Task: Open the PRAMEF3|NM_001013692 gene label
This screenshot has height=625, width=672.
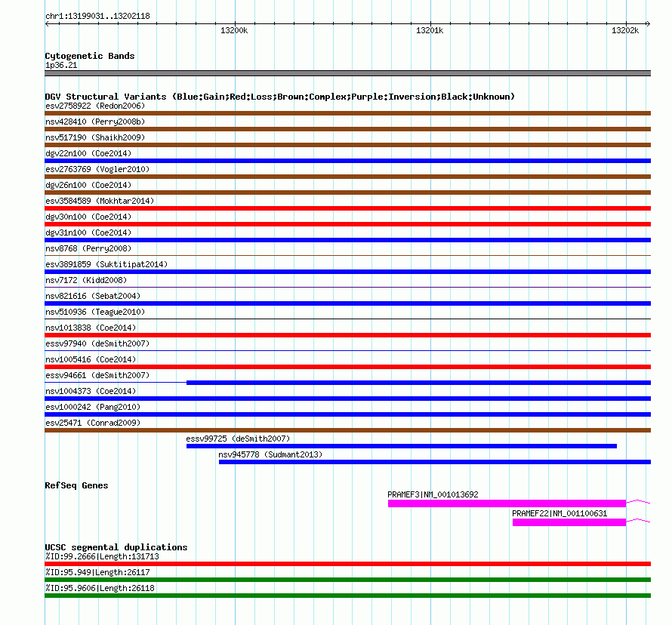Action: click(433, 494)
